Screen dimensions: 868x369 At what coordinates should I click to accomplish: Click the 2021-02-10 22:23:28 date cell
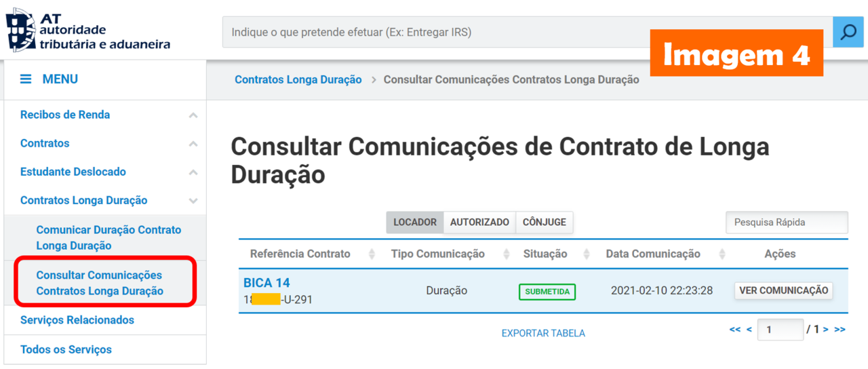pyautogui.click(x=662, y=290)
